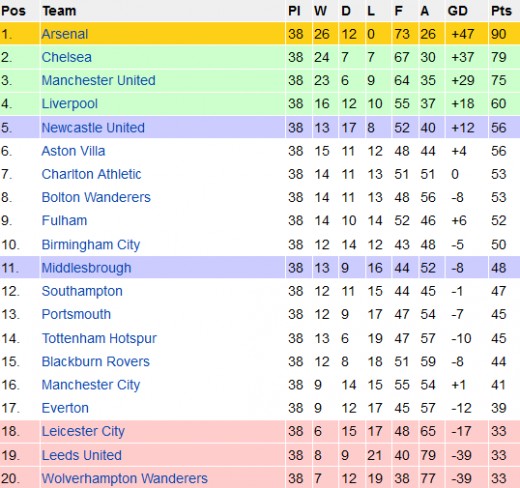Screen dimensions: 520x488
Task: Open the Chelsea team link
Action: [x=66, y=57]
